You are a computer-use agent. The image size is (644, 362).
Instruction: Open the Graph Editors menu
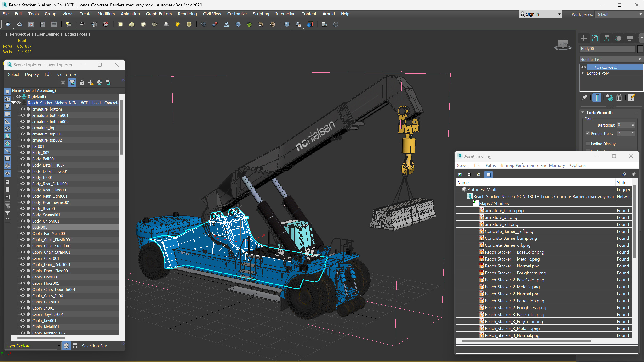pos(159,14)
